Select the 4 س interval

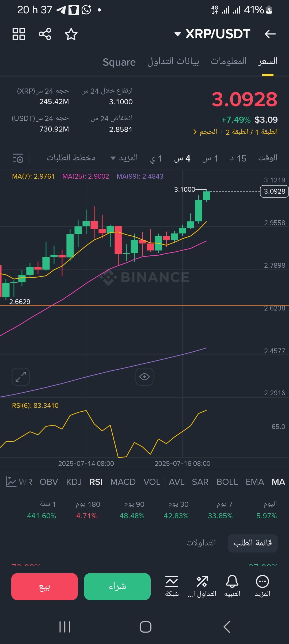[x=182, y=158]
